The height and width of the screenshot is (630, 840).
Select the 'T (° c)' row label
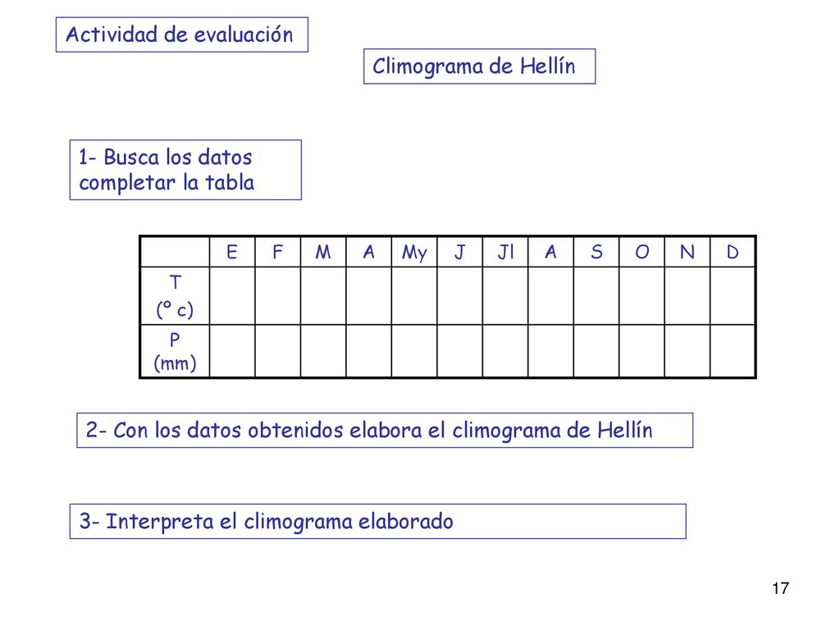click(175, 295)
